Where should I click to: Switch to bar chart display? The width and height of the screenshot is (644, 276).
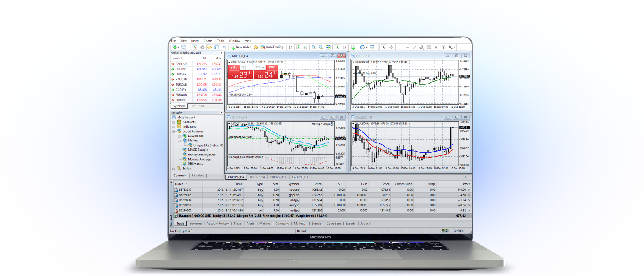click(291, 47)
